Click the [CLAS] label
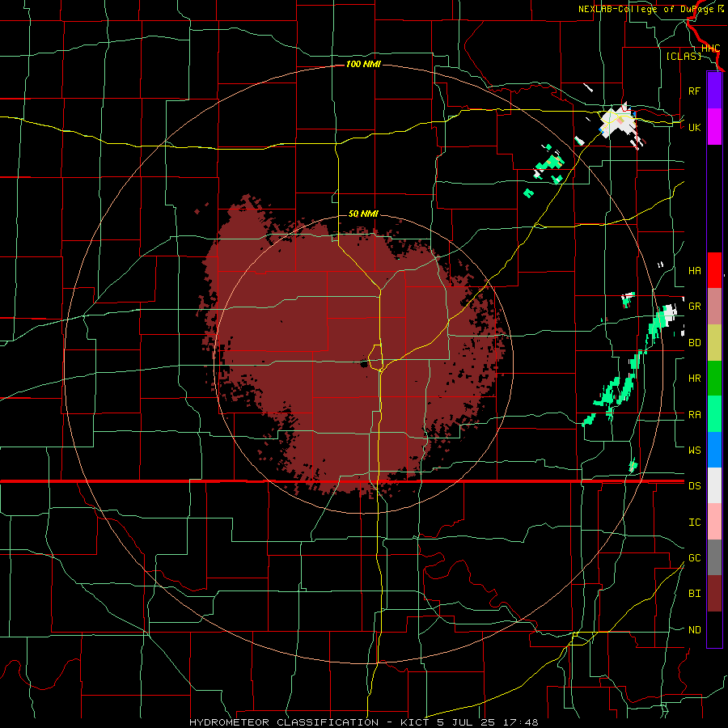Viewport: 728px width, 728px height. [x=684, y=56]
